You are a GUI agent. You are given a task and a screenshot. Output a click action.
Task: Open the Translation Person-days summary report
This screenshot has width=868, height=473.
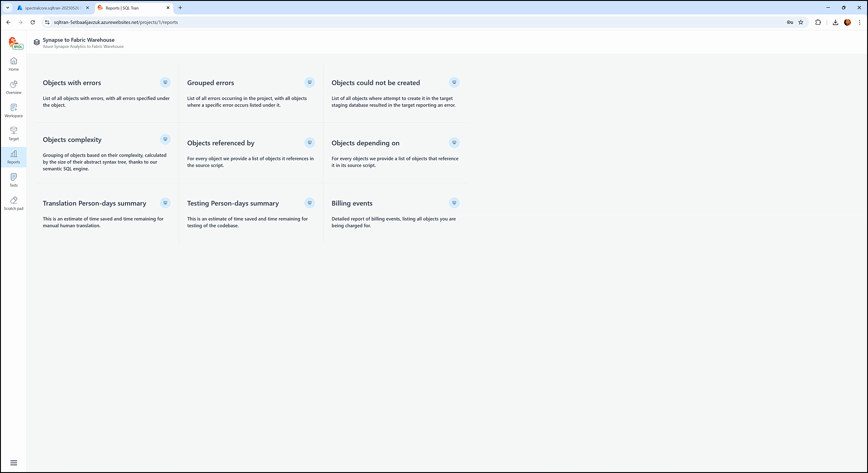94,204
